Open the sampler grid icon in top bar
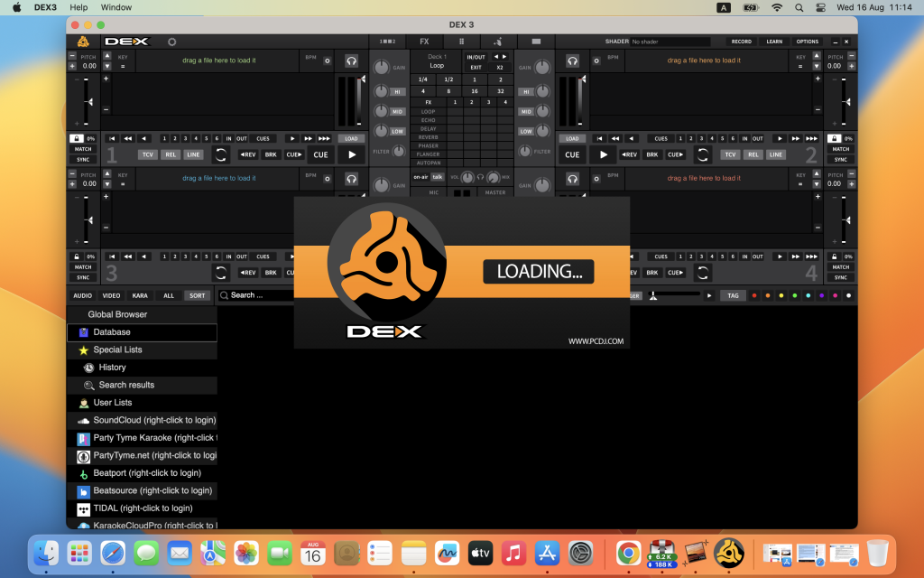This screenshot has height=578, width=924. [x=461, y=42]
